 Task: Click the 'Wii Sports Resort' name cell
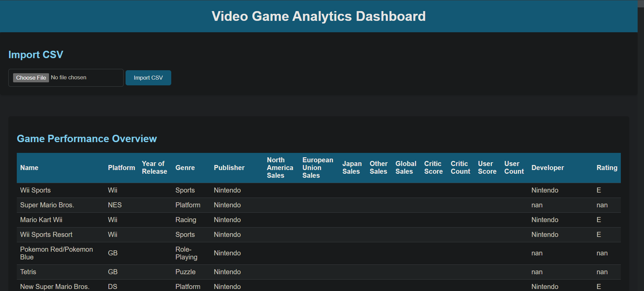pos(46,235)
